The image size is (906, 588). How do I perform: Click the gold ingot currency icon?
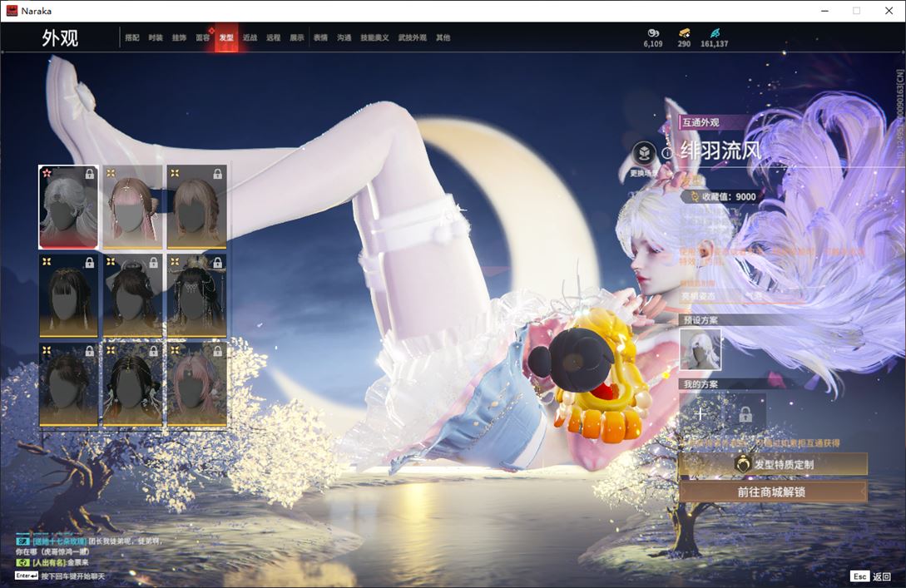(684, 33)
